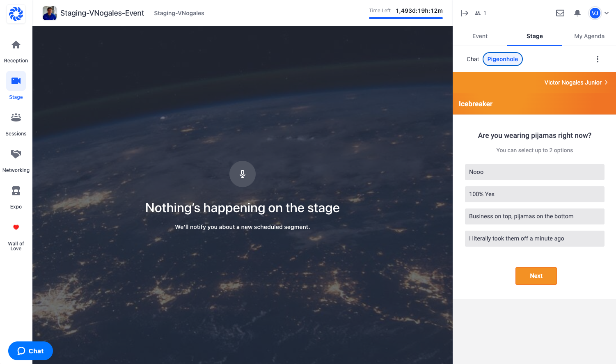Open the Expo booth icon
Screen dimensions: 616x364
pos(16,190)
